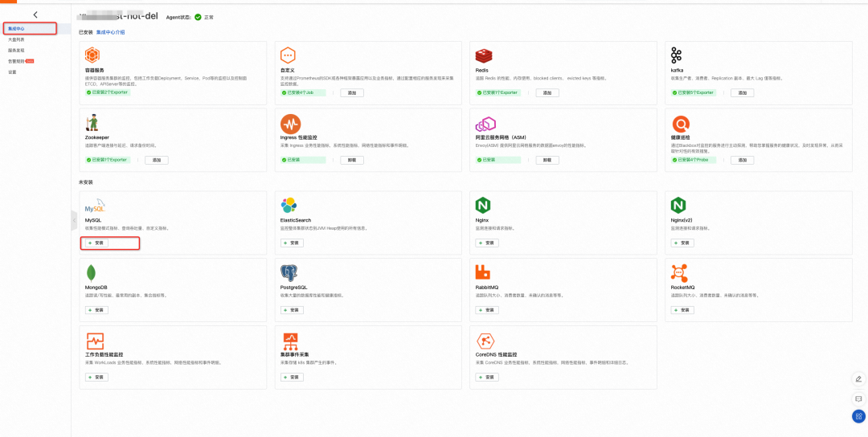The height and width of the screenshot is (437, 868).
Task: Install the 集群事件采集 integration
Action: [x=292, y=378]
